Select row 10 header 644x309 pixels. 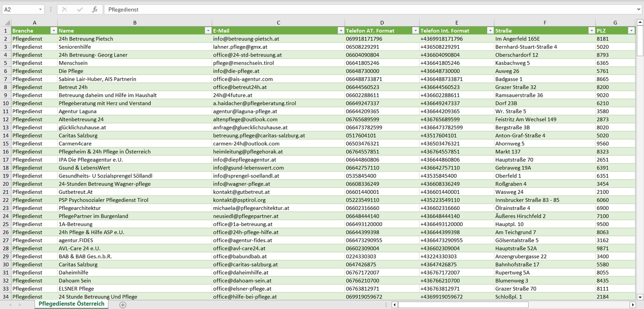(6, 103)
